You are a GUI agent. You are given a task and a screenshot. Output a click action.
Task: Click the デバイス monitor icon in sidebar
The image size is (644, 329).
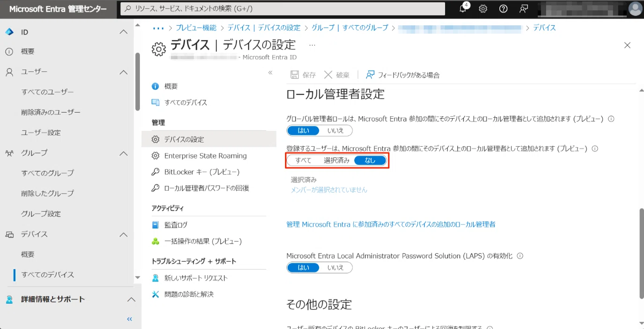click(9, 234)
